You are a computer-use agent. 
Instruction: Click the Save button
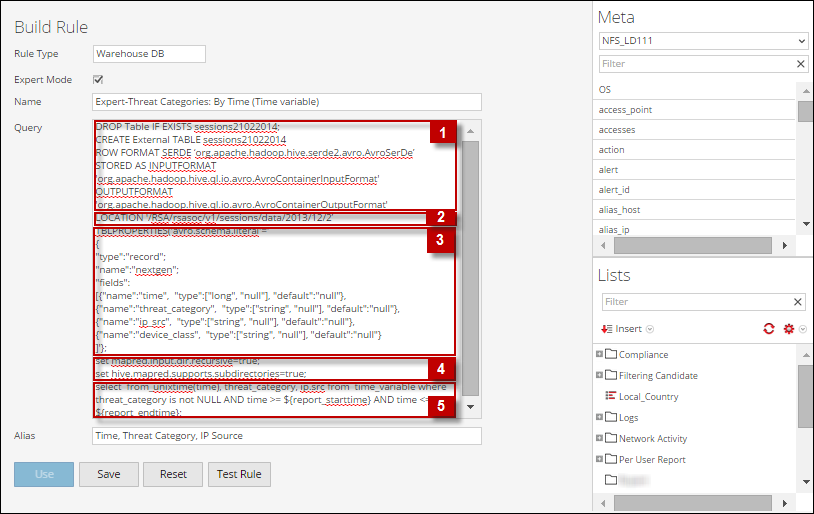pos(108,474)
